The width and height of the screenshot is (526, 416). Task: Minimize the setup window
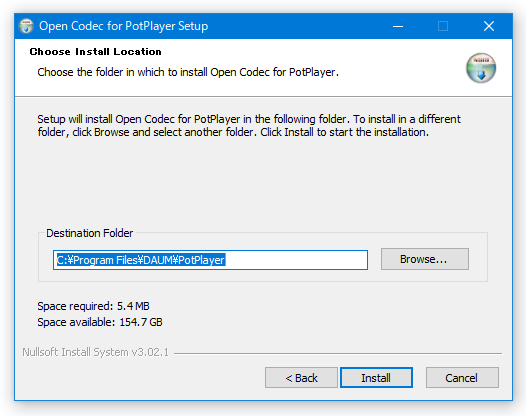coord(398,26)
